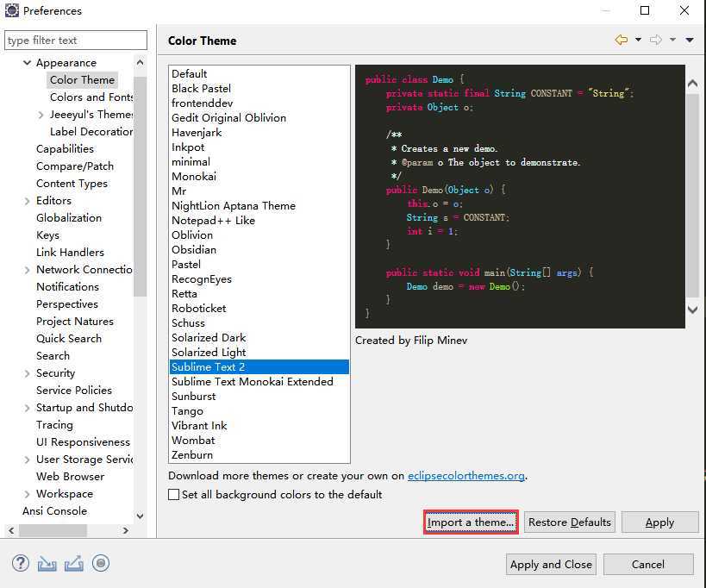Click tree vertical scrollbar down arrow

tap(140, 516)
